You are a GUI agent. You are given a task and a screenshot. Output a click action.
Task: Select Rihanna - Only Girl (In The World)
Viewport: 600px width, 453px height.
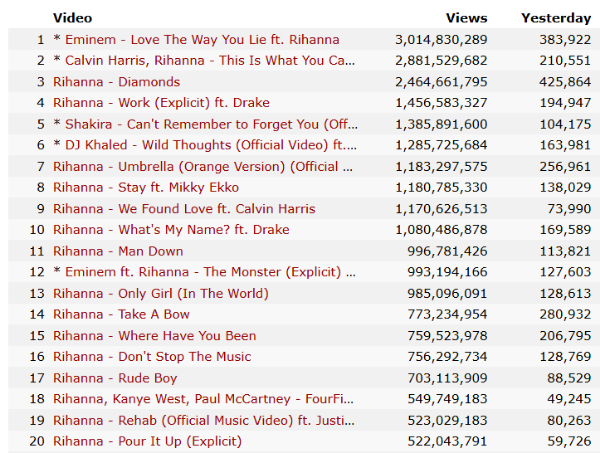click(x=160, y=293)
